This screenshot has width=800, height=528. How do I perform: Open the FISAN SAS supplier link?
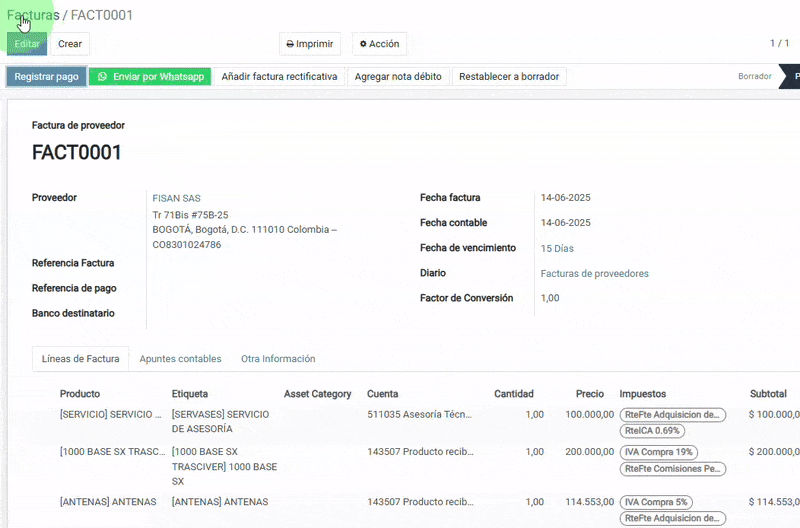[176, 198]
